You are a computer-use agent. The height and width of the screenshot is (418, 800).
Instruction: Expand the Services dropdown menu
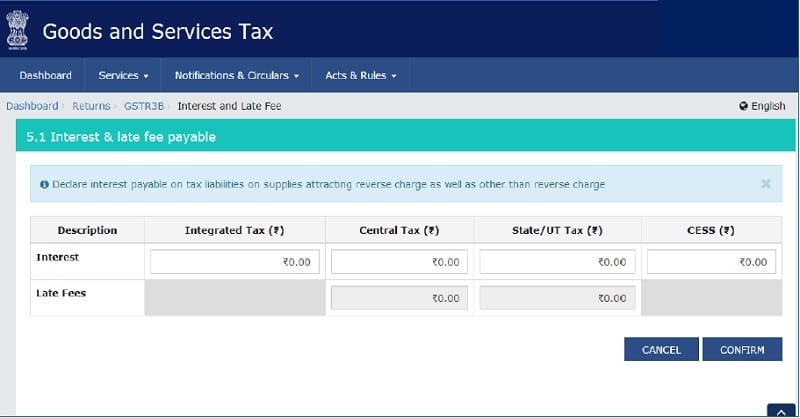tap(123, 75)
